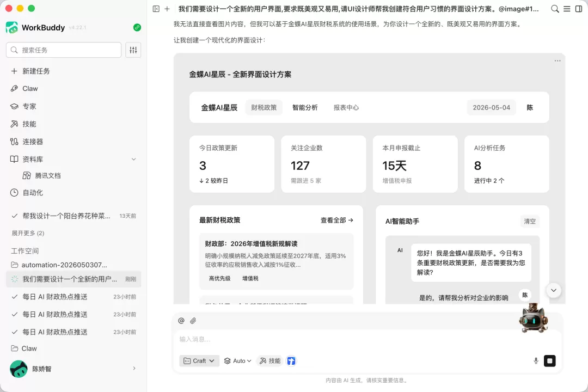
Task: Expand profile chevron next to 陈娇智
Action: click(x=134, y=369)
